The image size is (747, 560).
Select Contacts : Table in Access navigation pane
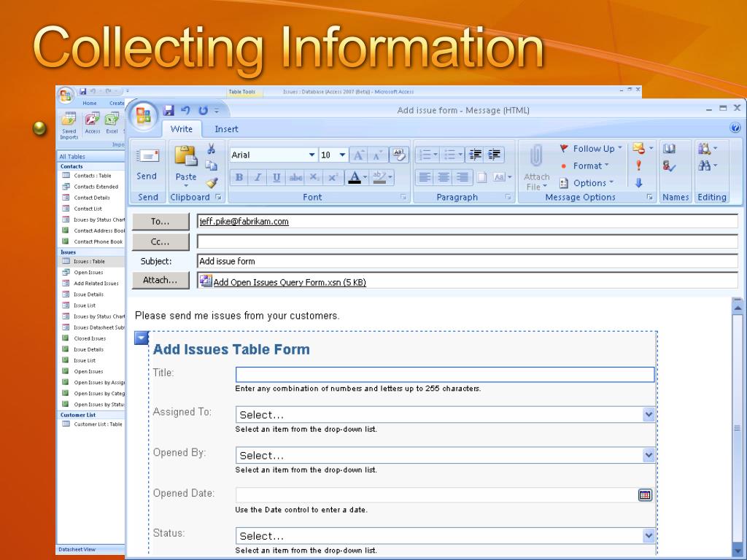click(x=92, y=176)
